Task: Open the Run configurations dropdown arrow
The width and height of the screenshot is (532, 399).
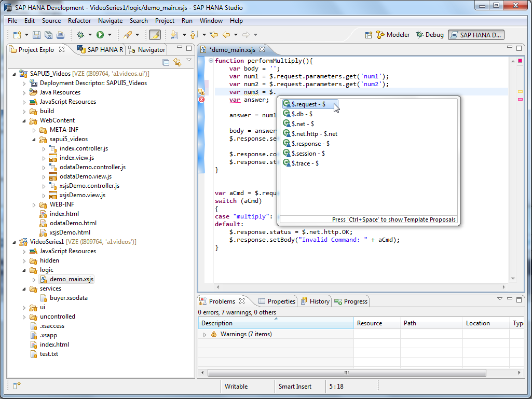Action: coord(110,35)
